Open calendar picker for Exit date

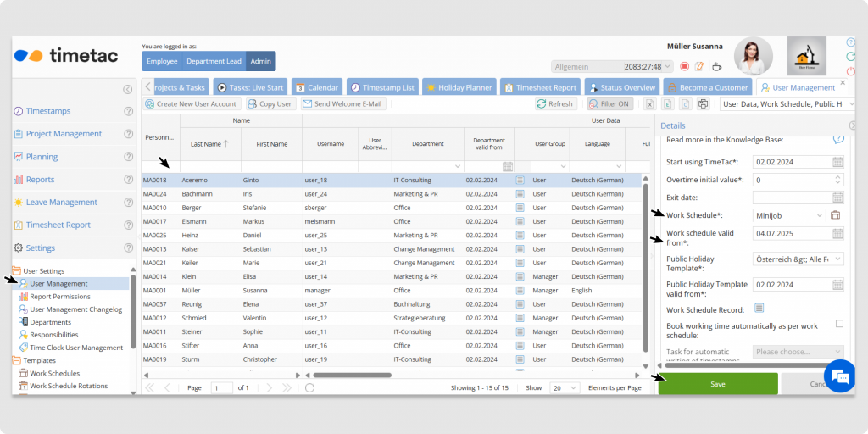pos(837,198)
